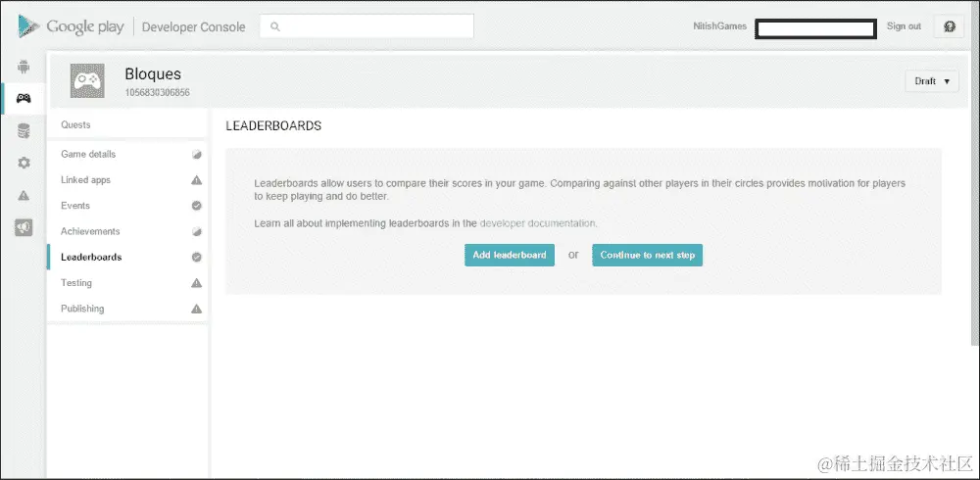Open All applications Android icon in sidebar

pyautogui.click(x=24, y=67)
